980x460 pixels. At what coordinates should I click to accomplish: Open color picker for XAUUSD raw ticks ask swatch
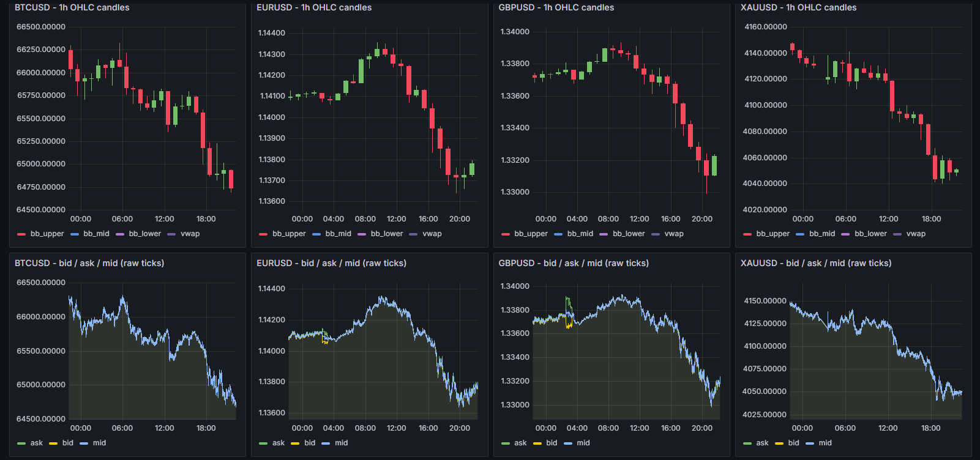[747, 443]
